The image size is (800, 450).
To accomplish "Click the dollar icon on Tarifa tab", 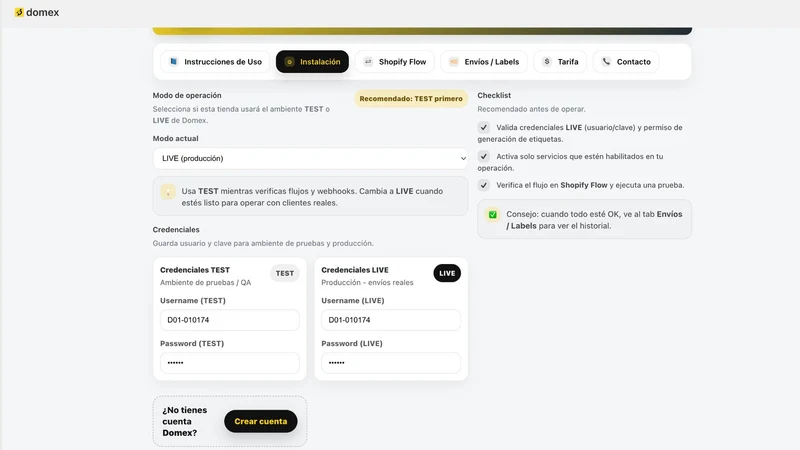I will [547, 62].
